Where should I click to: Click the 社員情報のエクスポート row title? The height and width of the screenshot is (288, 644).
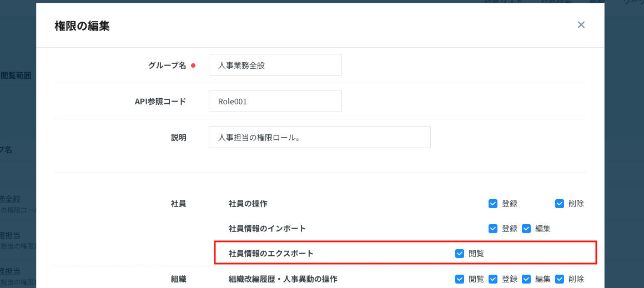click(271, 254)
